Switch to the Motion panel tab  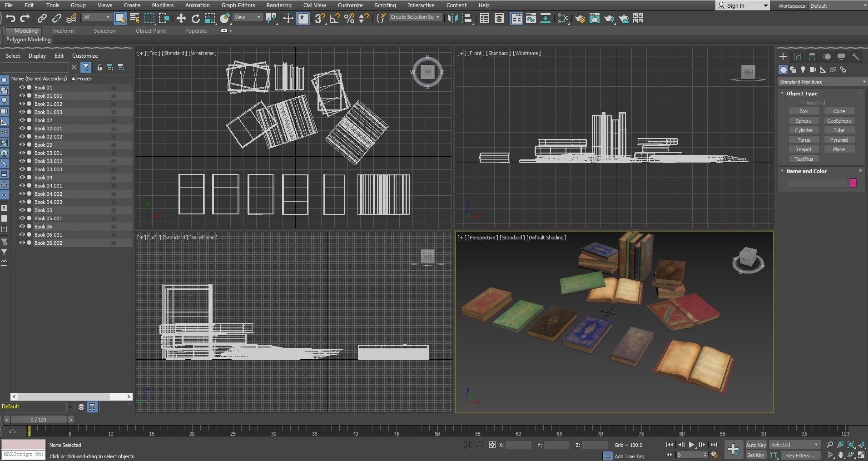point(827,56)
